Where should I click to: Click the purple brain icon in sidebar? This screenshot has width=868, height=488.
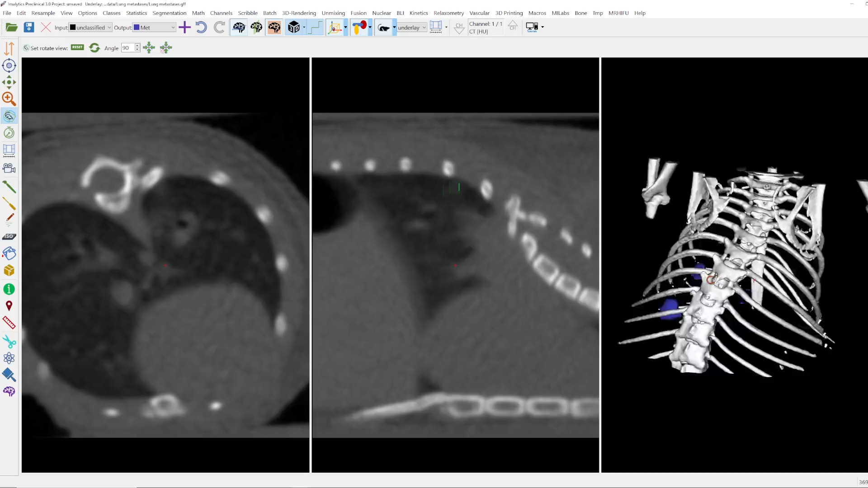[9, 391]
